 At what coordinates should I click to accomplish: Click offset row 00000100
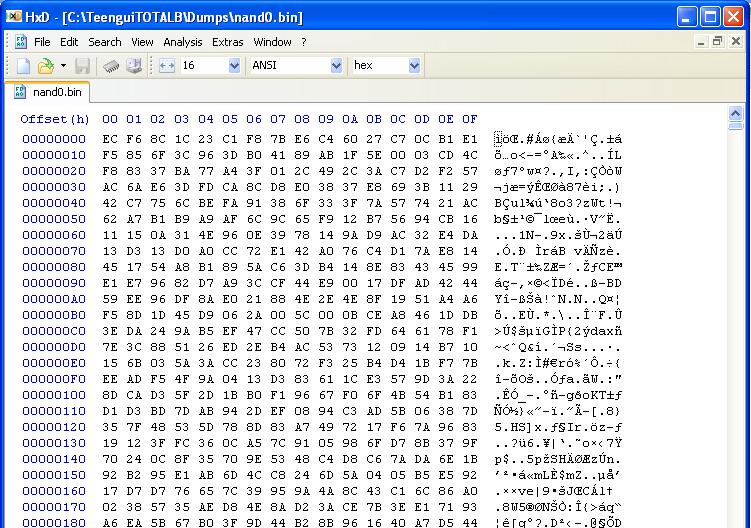(54, 395)
